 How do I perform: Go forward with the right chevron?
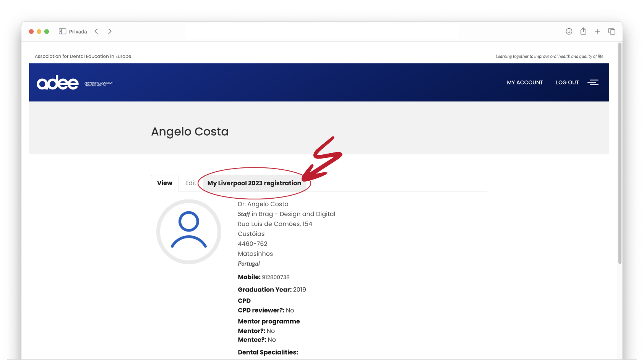pyautogui.click(x=110, y=31)
